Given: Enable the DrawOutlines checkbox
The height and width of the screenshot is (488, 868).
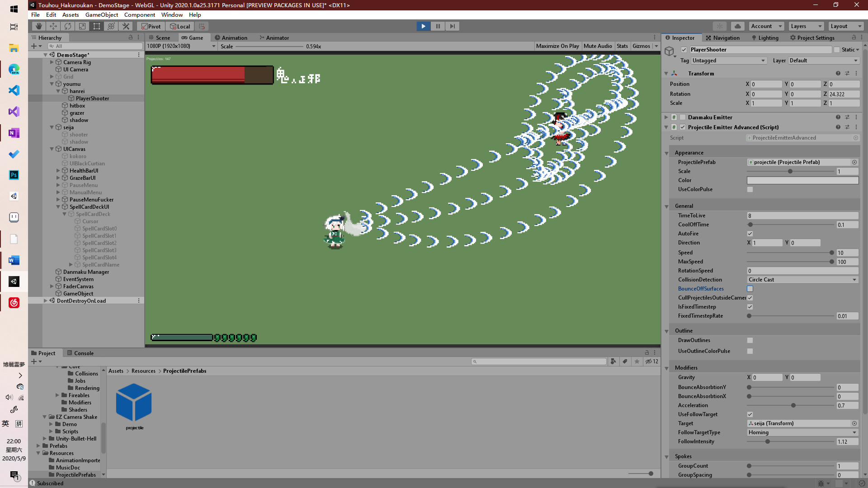Looking at the screenshot, I should [750, 340].
